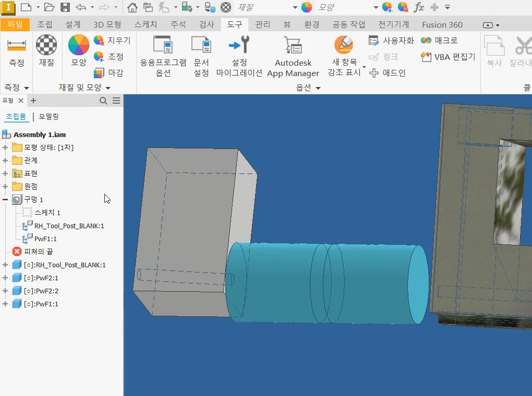
Task: Switch to 모델링 view in browser
Action: click(x=49, y=117)
